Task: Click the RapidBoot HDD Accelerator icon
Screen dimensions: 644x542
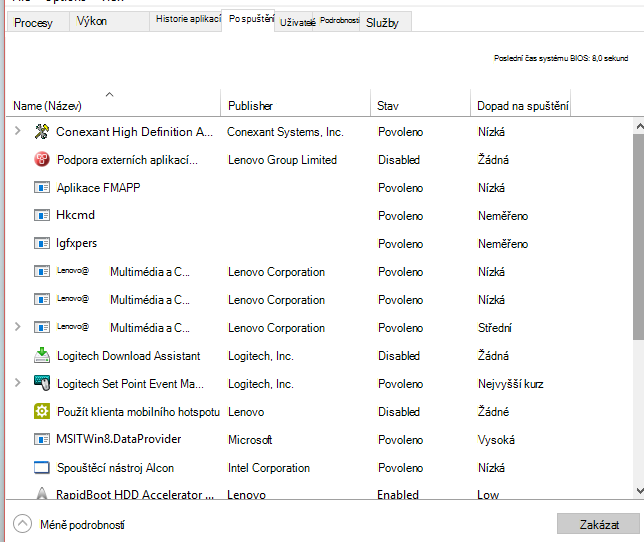Action: pos(41,493)
